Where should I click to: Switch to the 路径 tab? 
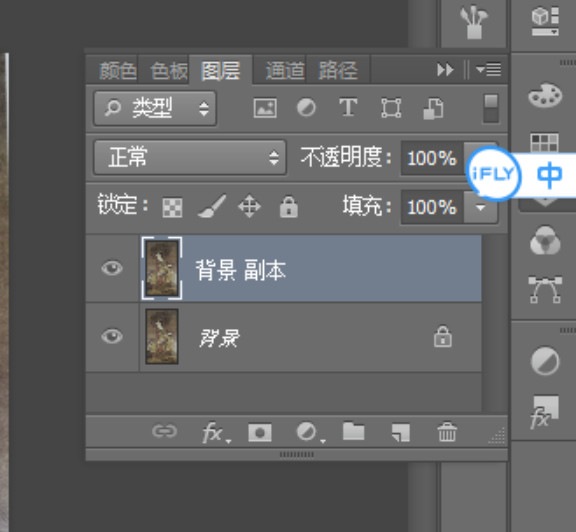click(338, 70)
